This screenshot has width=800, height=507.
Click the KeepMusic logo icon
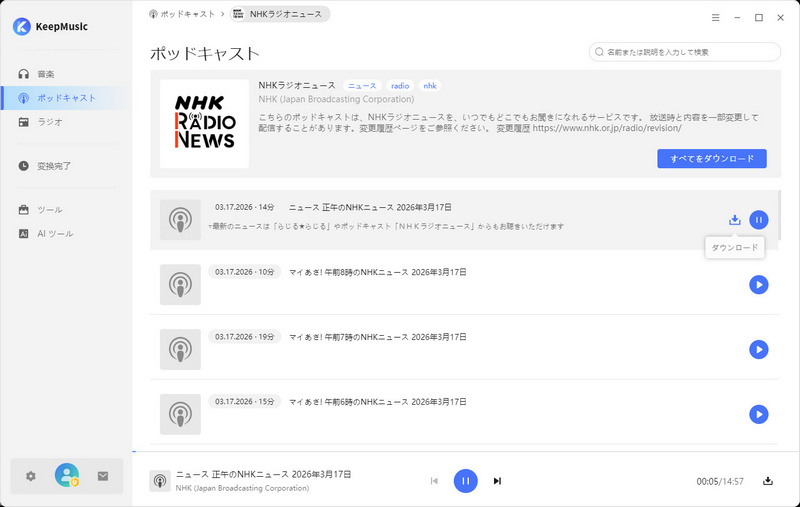[x=21, y=27]
